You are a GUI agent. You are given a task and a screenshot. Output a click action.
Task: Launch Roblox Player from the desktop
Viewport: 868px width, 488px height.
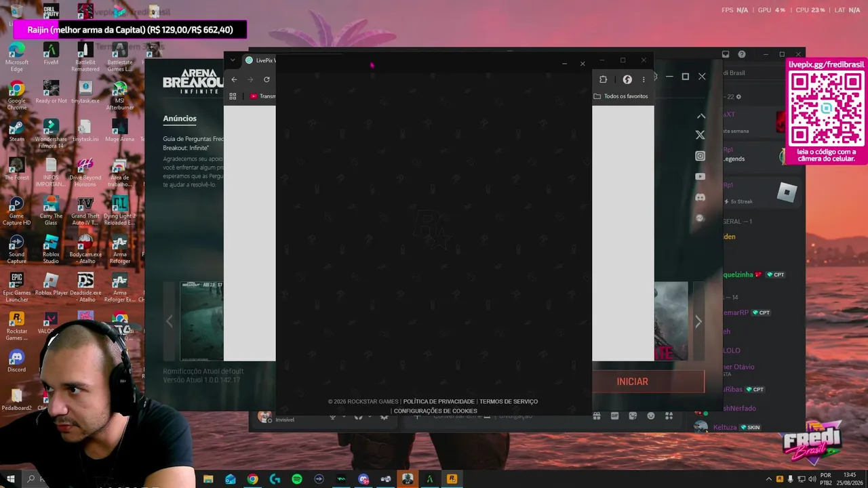pos(51,285)
